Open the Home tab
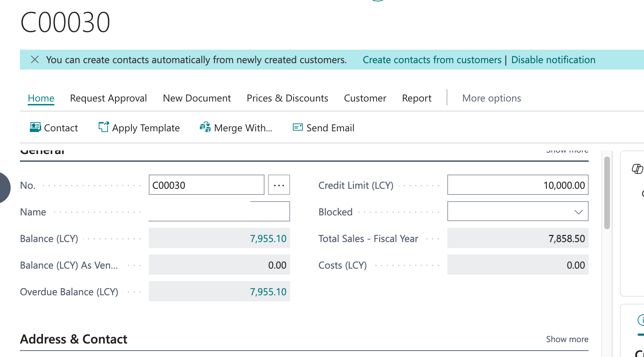Viewport: 644px width, 357px height. (x=41, y=98)
